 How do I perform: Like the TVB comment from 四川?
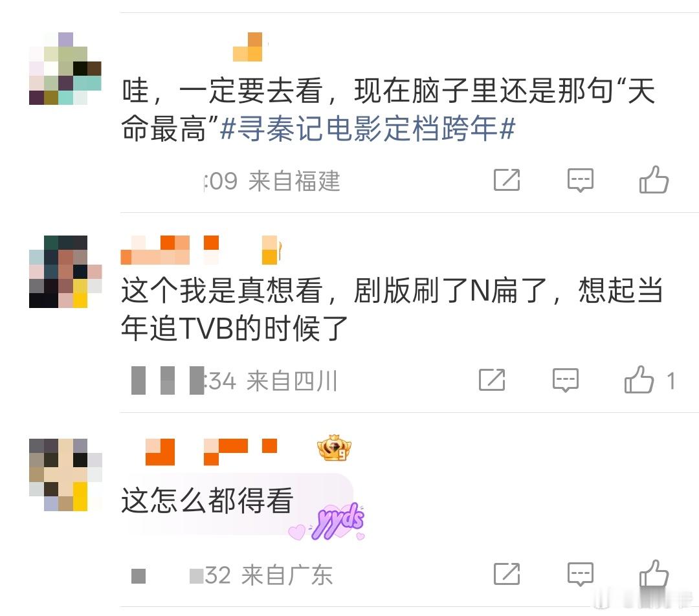tap(639, 380)
